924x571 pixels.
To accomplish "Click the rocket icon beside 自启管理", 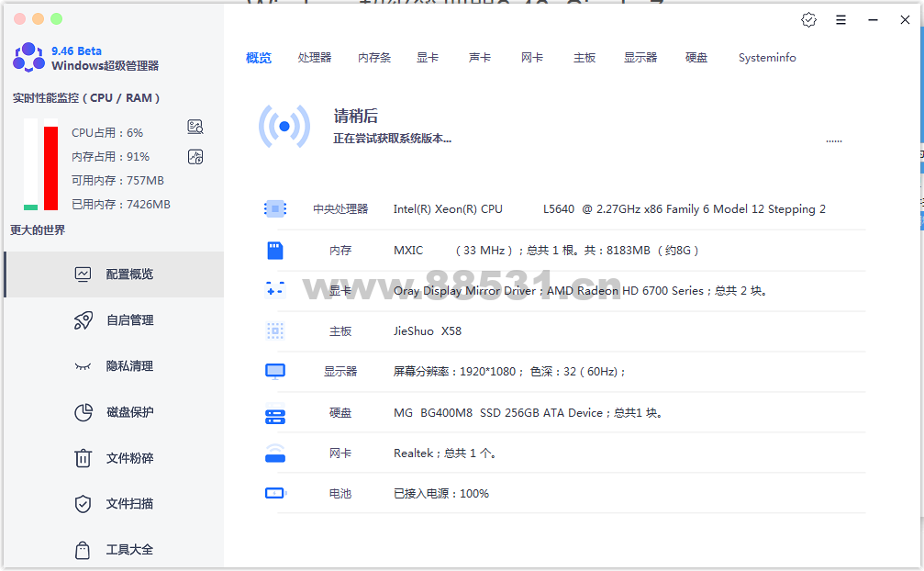I will tap(83, 320).
